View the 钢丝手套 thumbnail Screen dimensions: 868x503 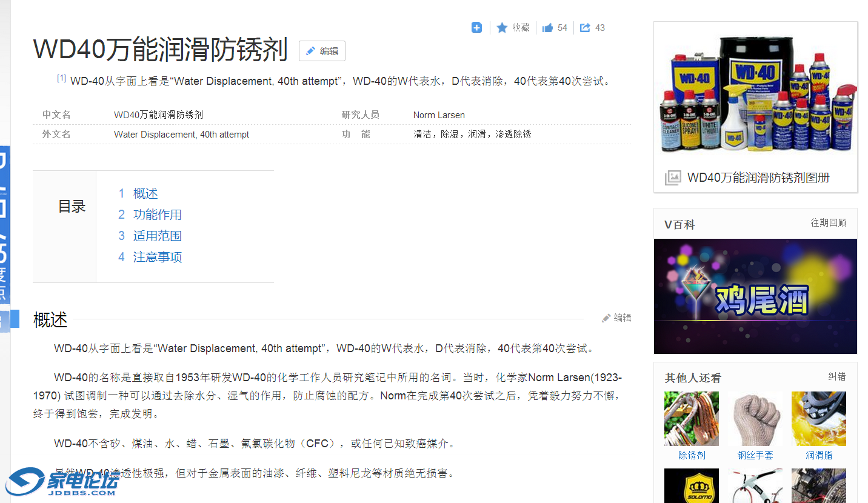point(755,418)
